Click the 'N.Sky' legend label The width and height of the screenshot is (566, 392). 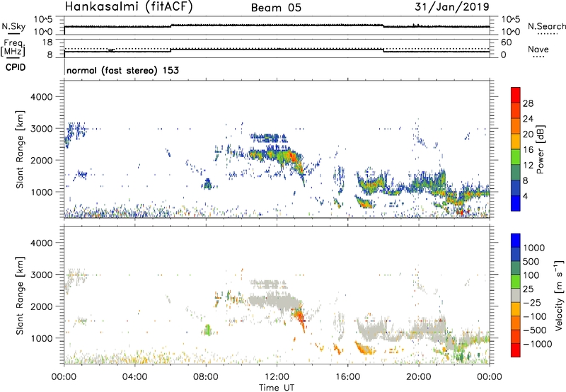click(13, 26)
